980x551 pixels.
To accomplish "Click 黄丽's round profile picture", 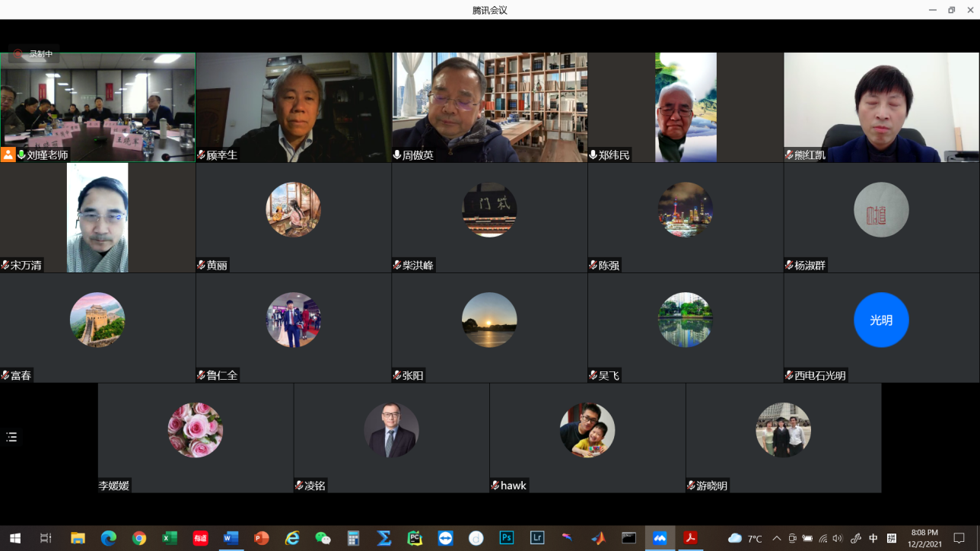I will 293,210.
